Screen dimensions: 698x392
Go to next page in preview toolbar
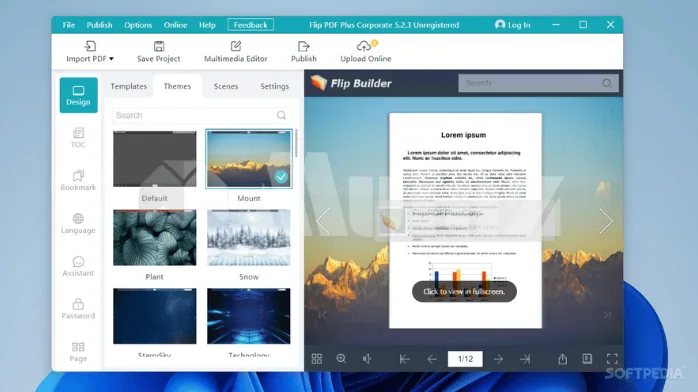[x=499, y=359]
